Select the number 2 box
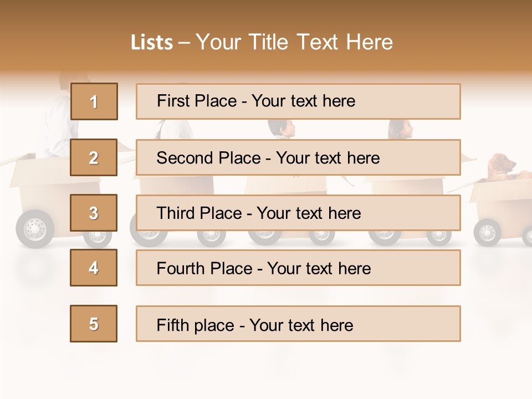 [94, 157]
